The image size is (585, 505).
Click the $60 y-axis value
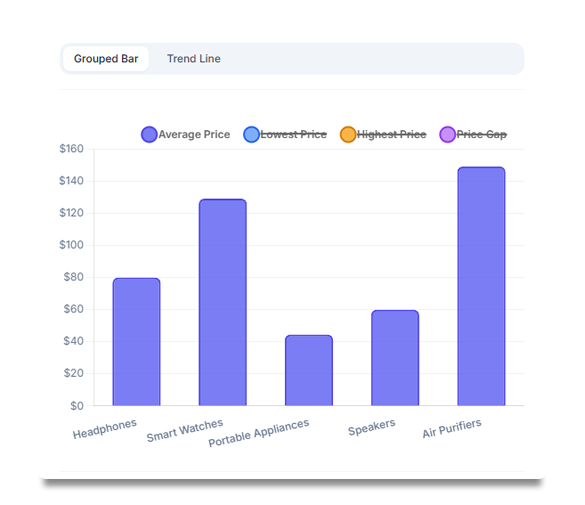click(x=73, y=309)
